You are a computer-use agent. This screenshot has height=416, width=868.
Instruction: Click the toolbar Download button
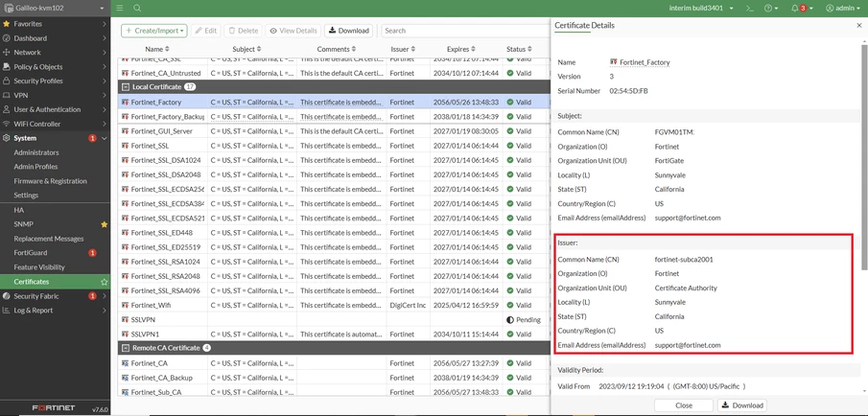click(x=349, y=31)
